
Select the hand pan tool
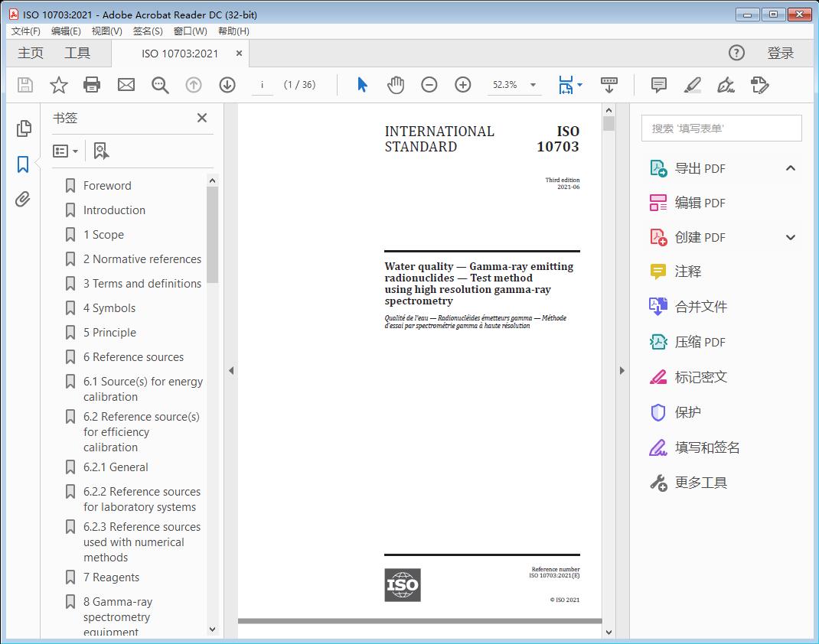pyautogui.click(x=396, y=85)
